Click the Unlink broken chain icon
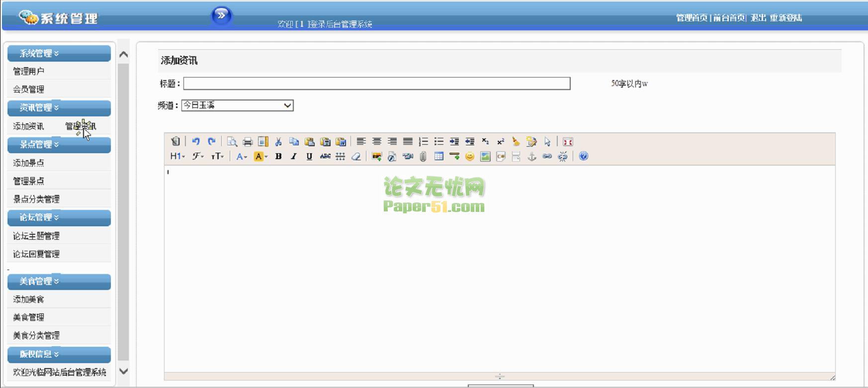The height and width of the screenshot is (388, 868). [x=563, y=156]
